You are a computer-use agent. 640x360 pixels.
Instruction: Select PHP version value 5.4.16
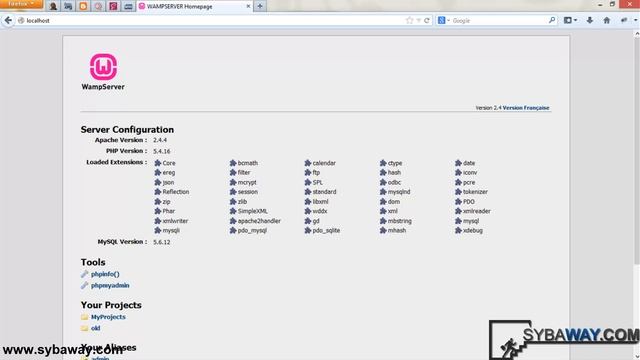pyautogui.click(x=162, y=151)
